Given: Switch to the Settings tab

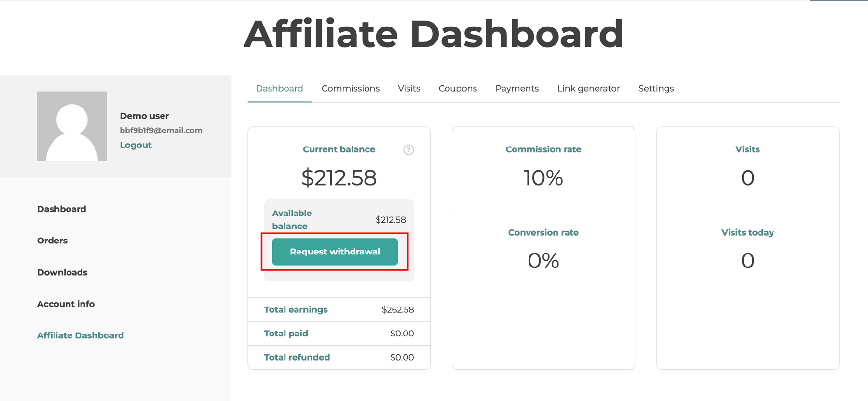Looking at the screenshot, I should (656, 89).
